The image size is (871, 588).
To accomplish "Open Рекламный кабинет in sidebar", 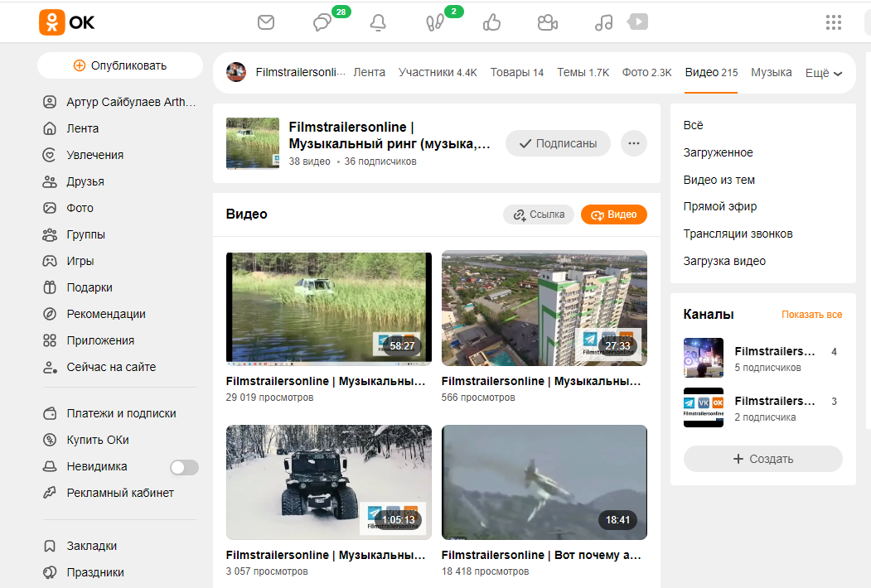I will pos(119,493).
